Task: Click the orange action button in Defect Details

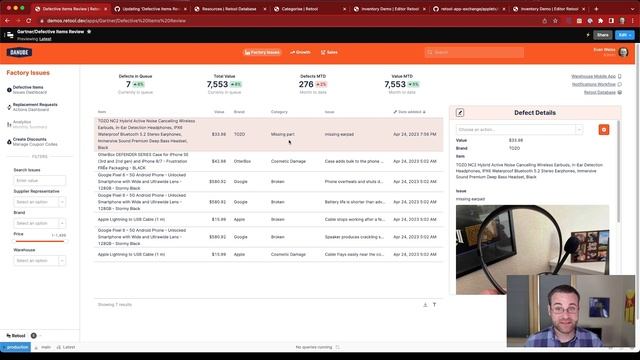Action: [x=604, y=130]
